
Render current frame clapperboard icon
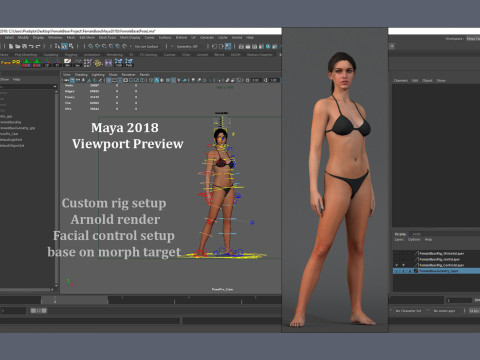click(248, 46)
